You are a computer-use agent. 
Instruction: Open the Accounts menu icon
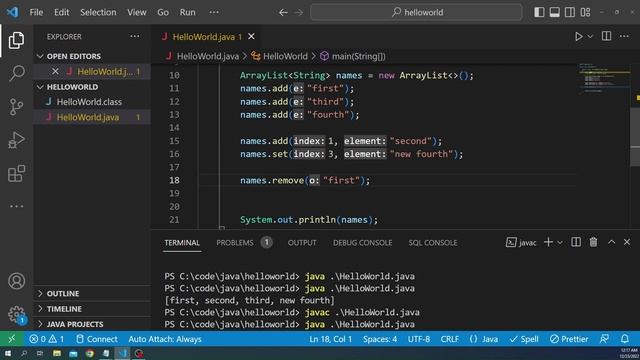[x=16, y=281]
